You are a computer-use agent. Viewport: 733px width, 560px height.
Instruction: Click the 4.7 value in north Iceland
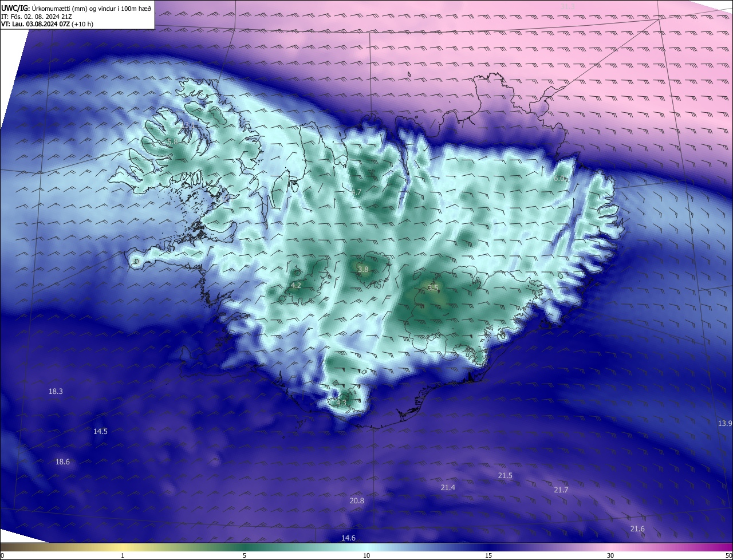point(356,192)
